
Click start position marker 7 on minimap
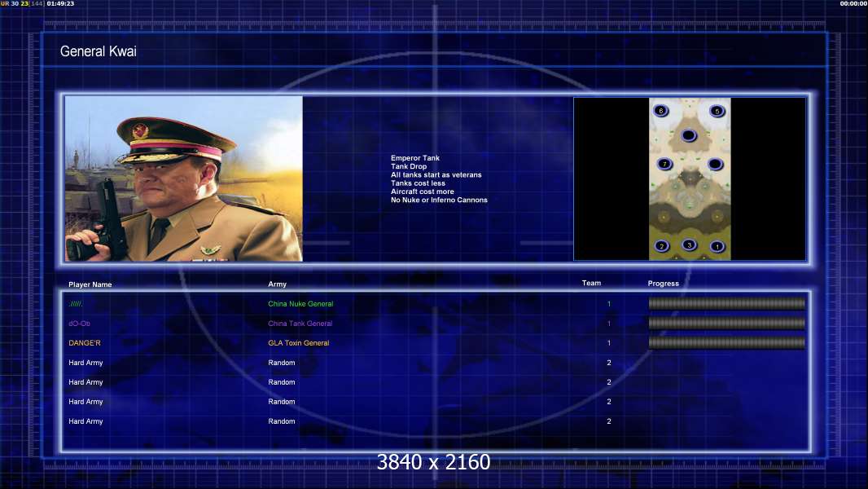point(664,163)
